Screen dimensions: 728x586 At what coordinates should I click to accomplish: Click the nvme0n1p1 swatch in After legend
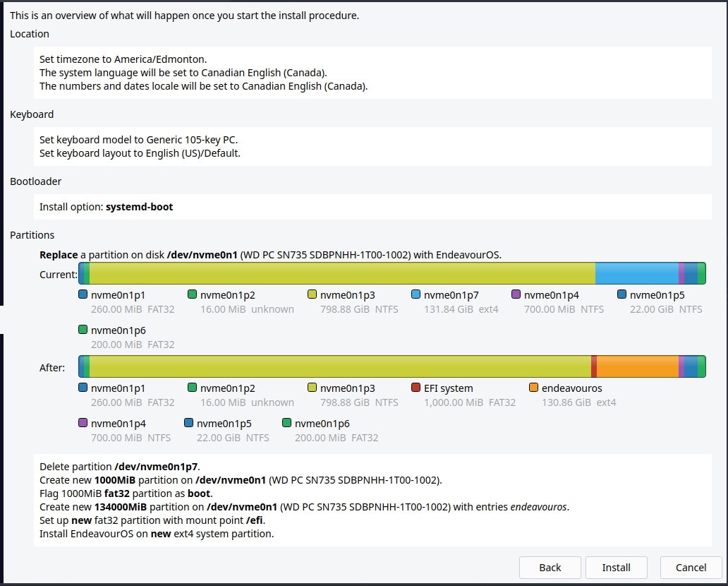click(83, 387)
